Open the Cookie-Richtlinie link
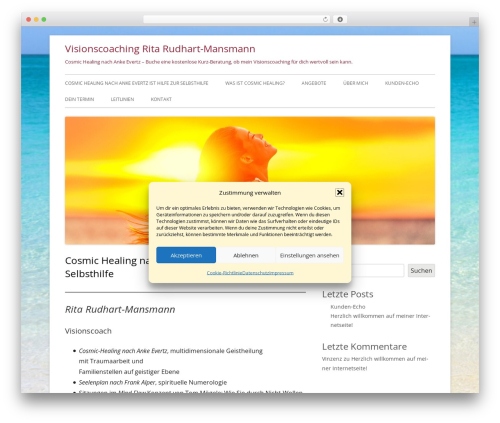500x423 pixels. pos(224,273)
